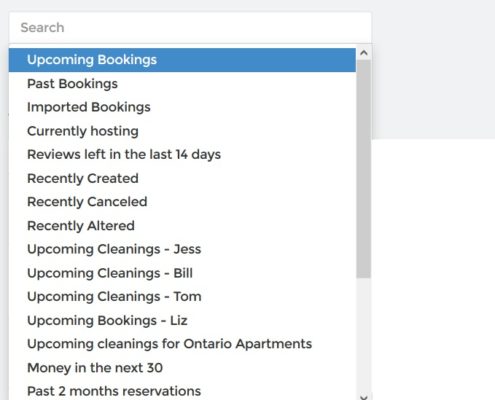Pick Currently hosting option
This screenshot has height=400, width=495.
(182, 131)
